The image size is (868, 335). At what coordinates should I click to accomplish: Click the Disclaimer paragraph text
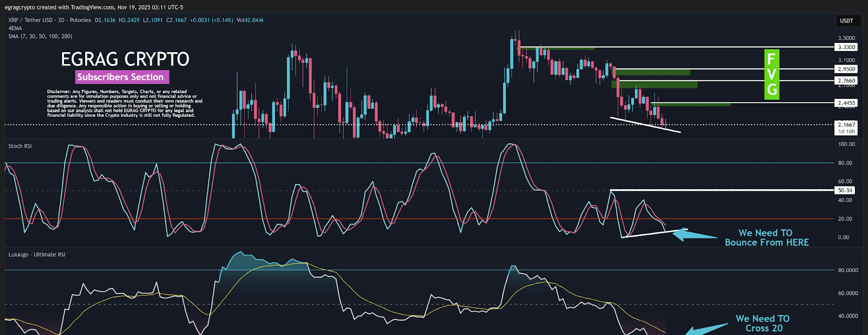pos(125,103)
